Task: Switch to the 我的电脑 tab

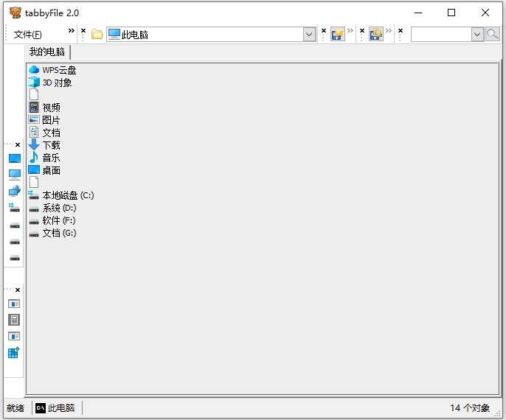Action: tap(47, 52)
